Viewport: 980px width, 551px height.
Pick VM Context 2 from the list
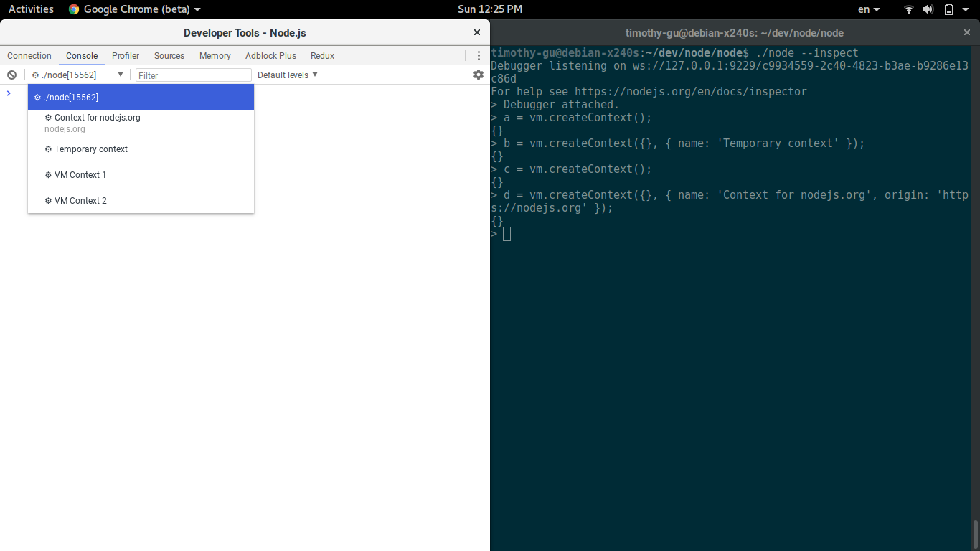click(141, 201)
